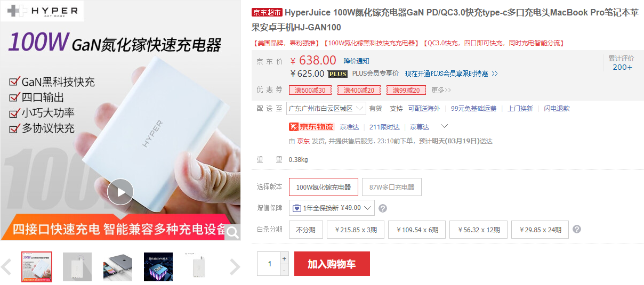Select the laptop thumbnail image

pos(118,267)
